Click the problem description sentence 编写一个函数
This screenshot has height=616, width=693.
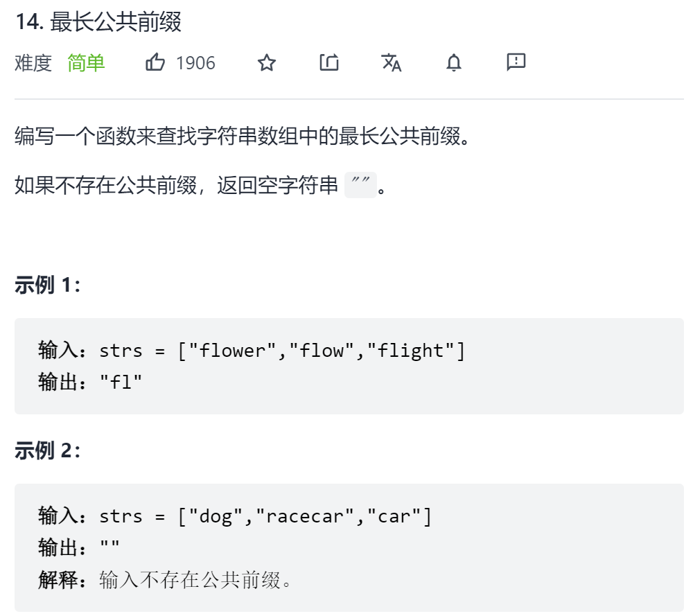242,136
